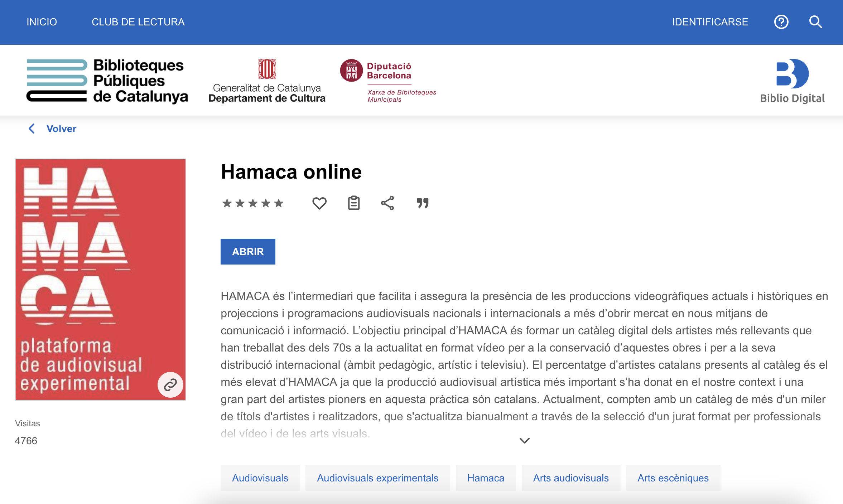Select the Audiovisuals experimentals tag

(377, 478)
